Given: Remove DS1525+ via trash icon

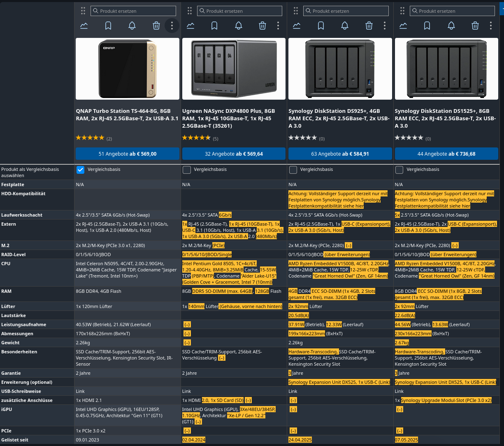Looking at the screenshot, I should [475, 26].
